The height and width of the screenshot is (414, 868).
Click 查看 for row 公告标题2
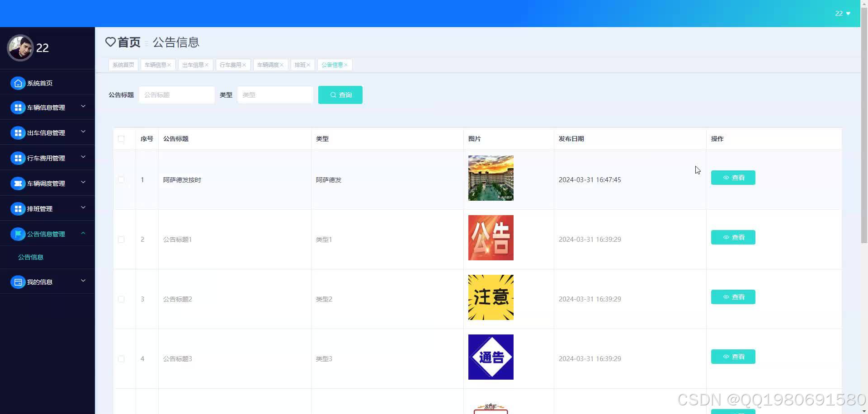click(x=733, y=297)
